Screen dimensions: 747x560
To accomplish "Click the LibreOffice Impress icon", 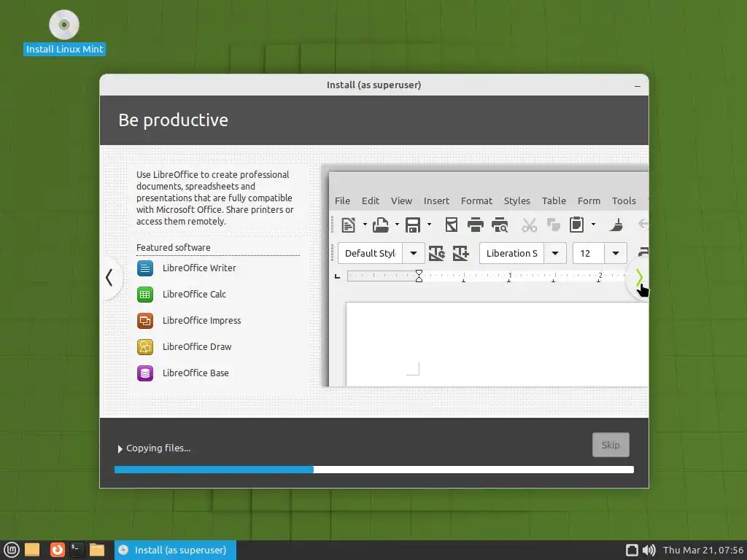I will [x=145, y=321].
